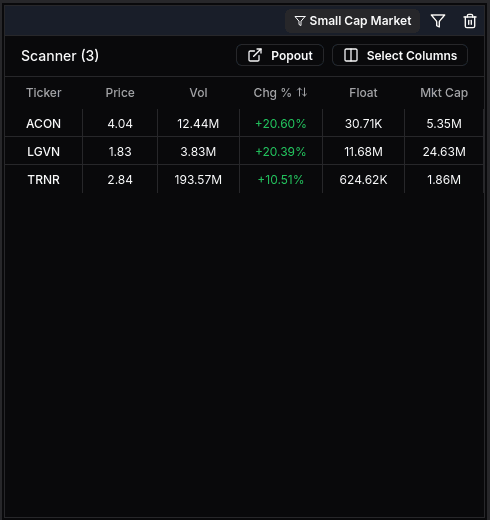Click the popout arrow icon

coord(255,55)
